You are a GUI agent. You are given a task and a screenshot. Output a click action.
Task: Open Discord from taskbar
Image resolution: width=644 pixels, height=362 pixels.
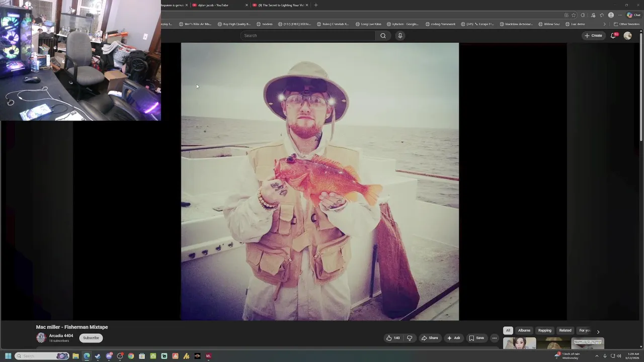[x=109, y=356]
